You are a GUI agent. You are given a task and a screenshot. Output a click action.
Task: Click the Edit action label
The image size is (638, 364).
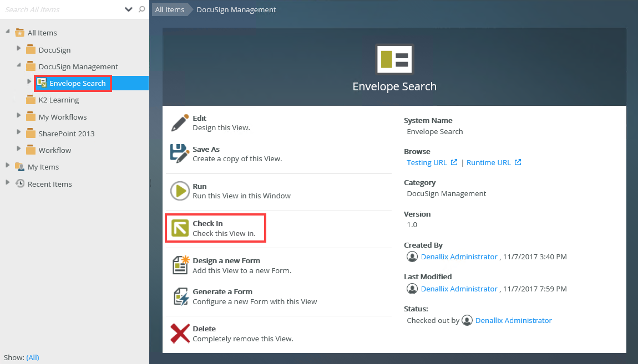(x=199, y=118)
